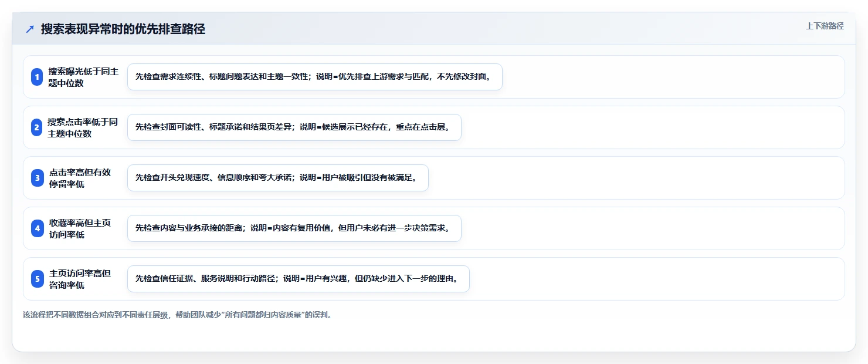Select step number 1 badge
Image resolution: width=868 pixels, height=364 pixels.
tap(37, 77)
